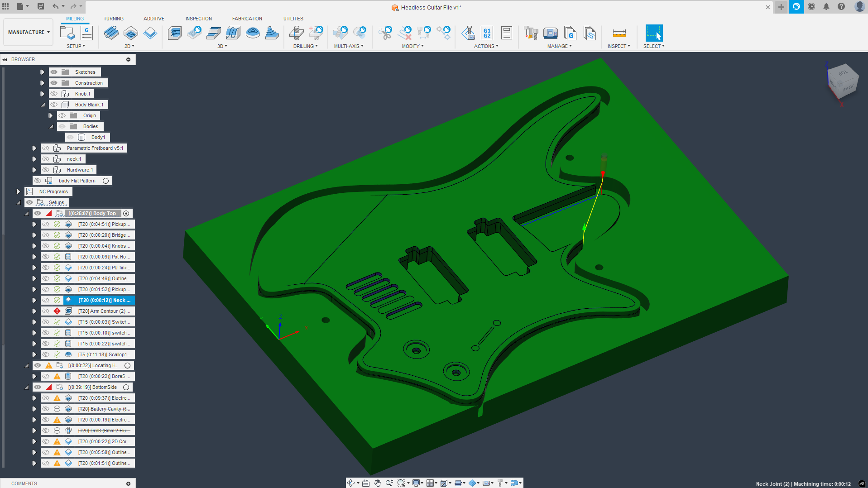Screen dimensions: 868x488
Task: Open the NC Program G-code icon in Setup
Action: pyautogui.click(x=86, y=33)
